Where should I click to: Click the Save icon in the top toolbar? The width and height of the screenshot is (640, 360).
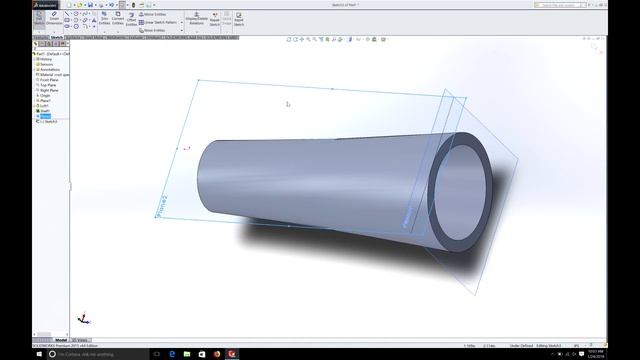(x=90, y=5)
